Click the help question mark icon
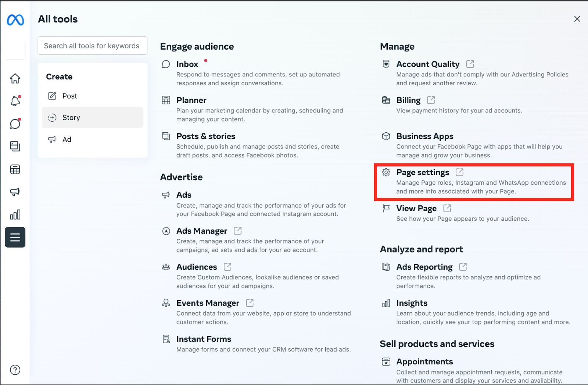Image resolution: width=588 pixels, height=385 pixels. [x=15, y=370]
